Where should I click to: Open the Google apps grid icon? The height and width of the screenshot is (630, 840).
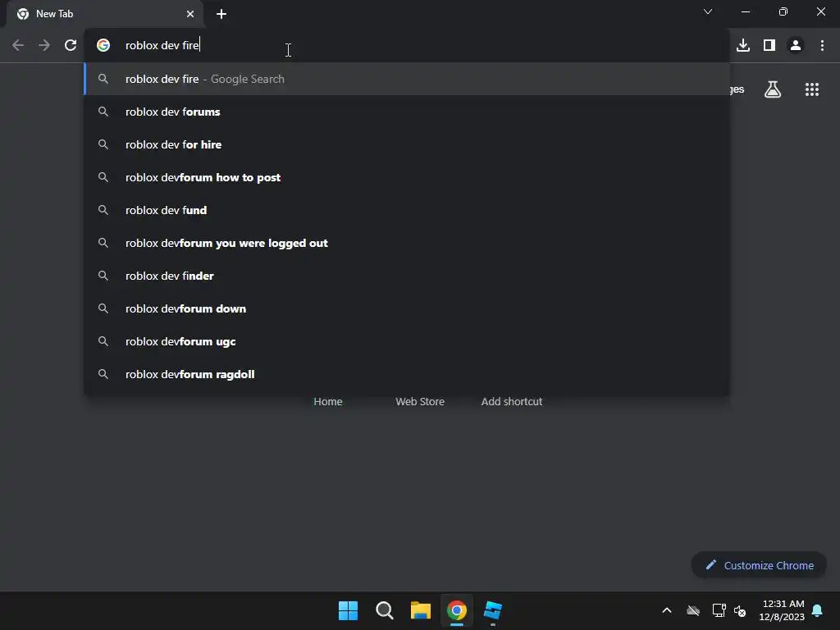[812, 89]
